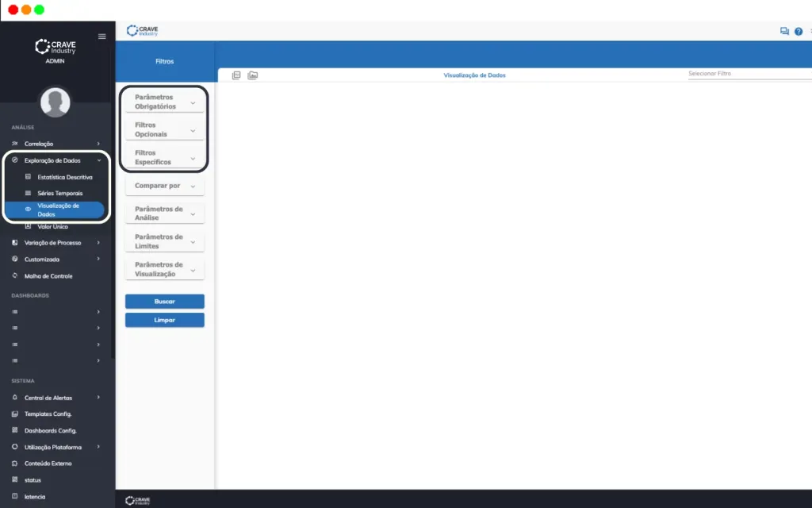Click the Valor Único icon
The height and width of the screenshot is (508, 812).
[x=28, y=226]
